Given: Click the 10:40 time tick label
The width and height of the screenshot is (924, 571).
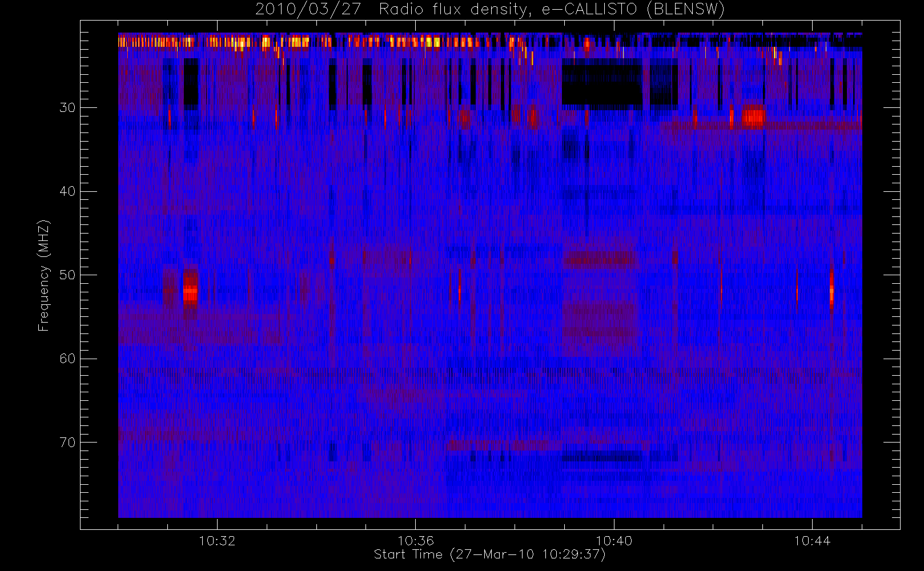Looking at the screenshot, I should [x=614, y=541].
